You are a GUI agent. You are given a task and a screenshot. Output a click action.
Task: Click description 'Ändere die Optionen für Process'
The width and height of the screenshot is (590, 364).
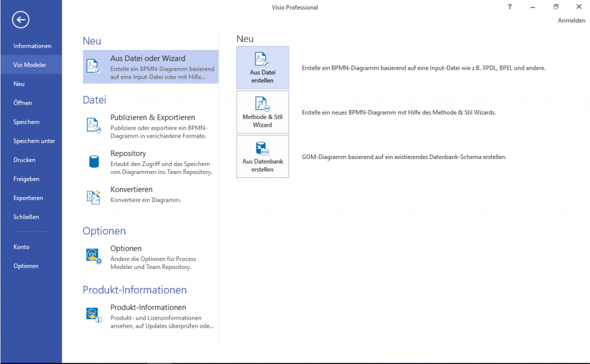pyautogui.click(x=153, y=259)
